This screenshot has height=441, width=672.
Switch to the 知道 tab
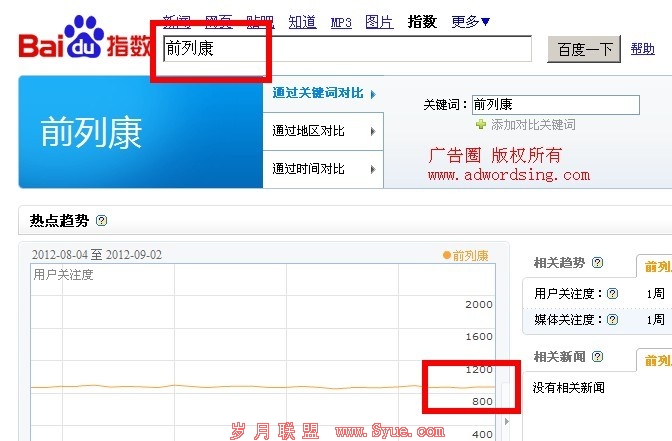(x=302, y=22)
